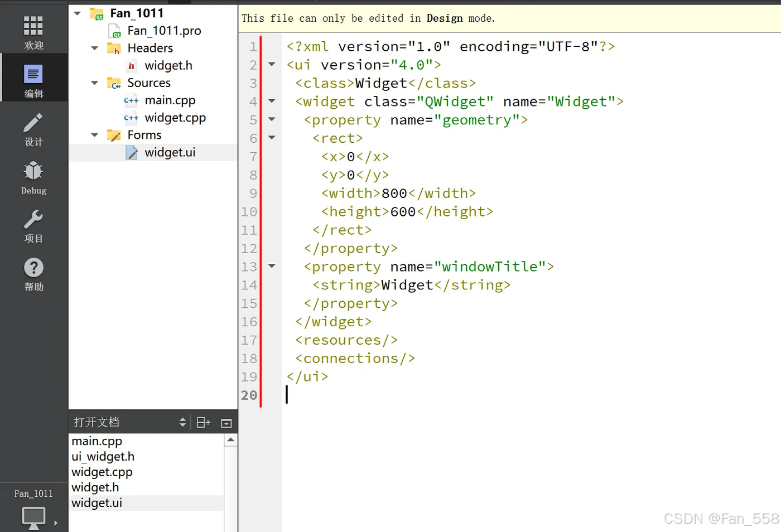Collapse the Fan_1011 project tree
Image resolution: width=781 pixels, height=532 pixels.
pos(78,13)
